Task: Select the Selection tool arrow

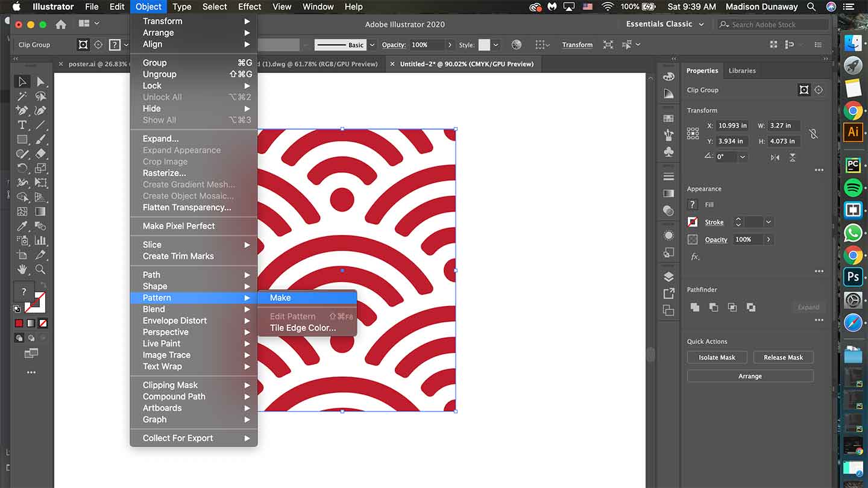Action: pyautogui.click(x=22, y=82)
